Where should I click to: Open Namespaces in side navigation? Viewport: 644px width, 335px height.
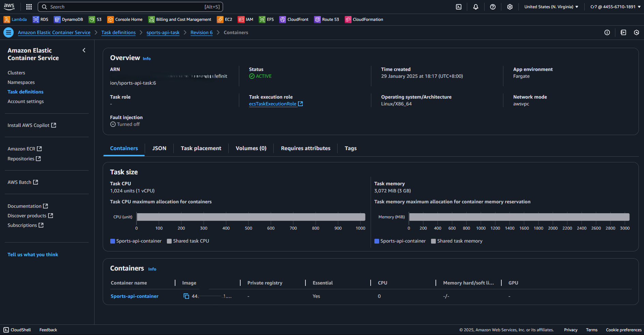tap(21, 82)
